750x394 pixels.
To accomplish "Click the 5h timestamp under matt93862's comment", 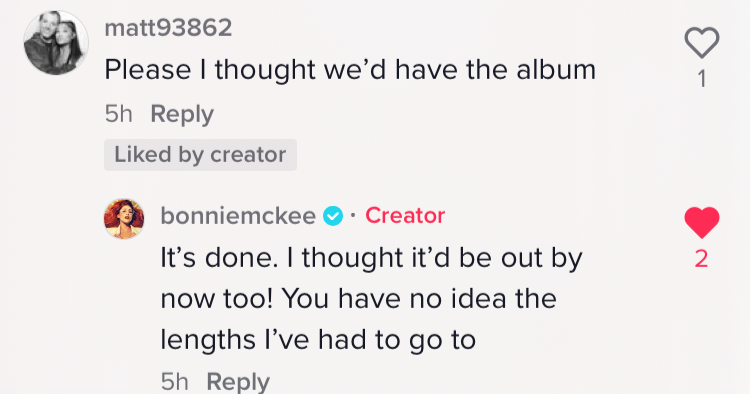I will (119, 114).
